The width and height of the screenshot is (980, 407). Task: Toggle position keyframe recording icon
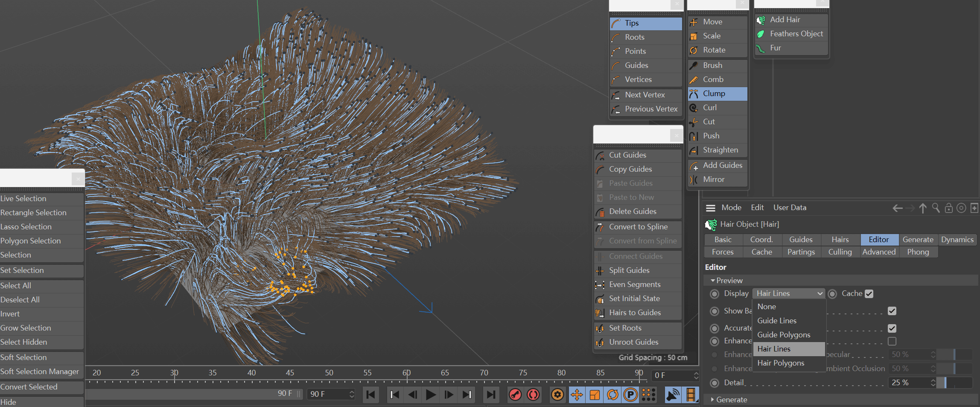(x=577, y=395)
